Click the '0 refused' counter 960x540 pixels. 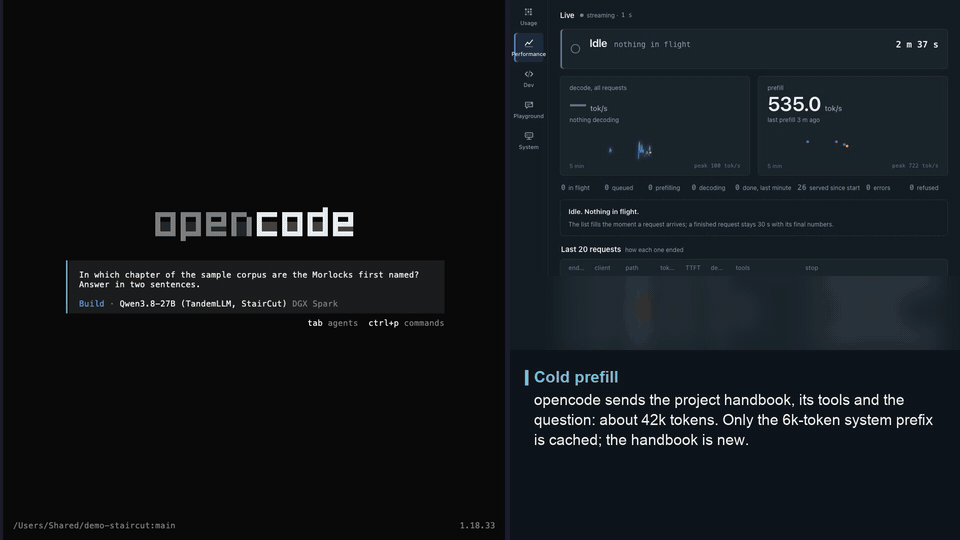pos(924,188)
